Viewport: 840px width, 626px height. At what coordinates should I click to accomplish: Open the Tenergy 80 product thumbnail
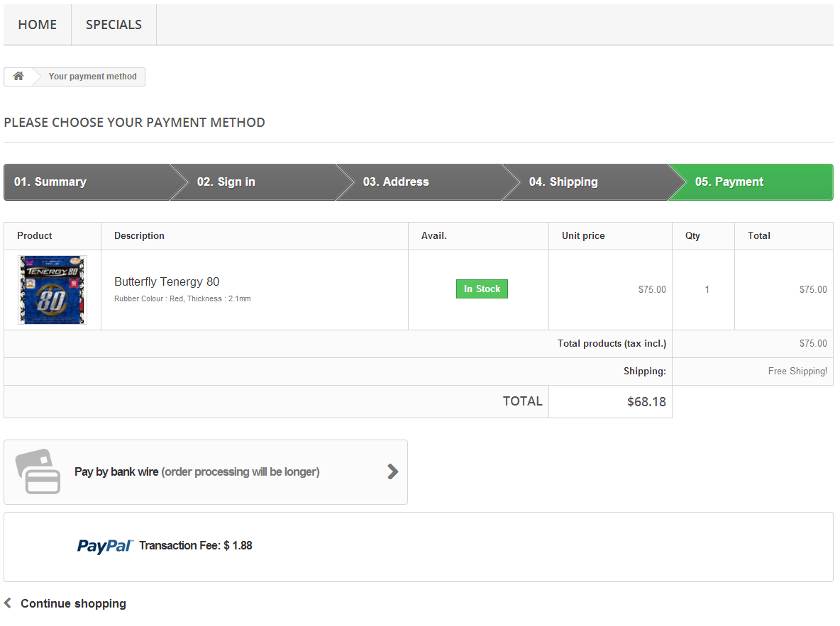[x=52, y=290]
